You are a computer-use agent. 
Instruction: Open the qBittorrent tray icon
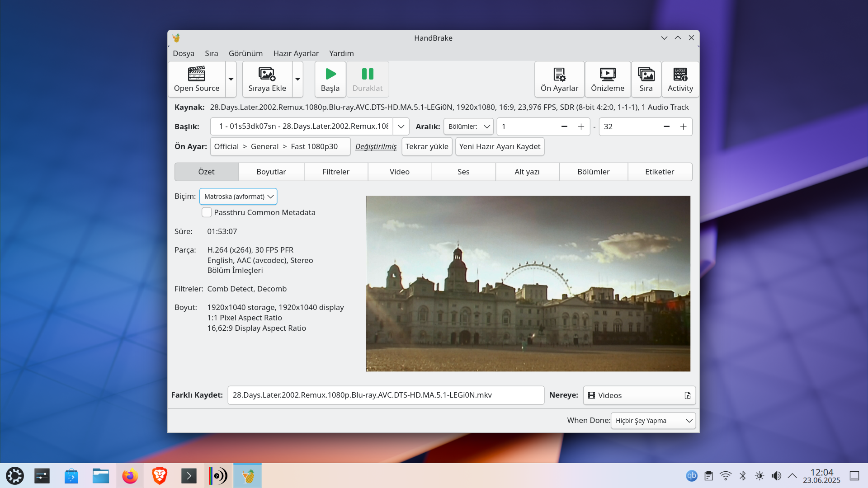(692, 476)
